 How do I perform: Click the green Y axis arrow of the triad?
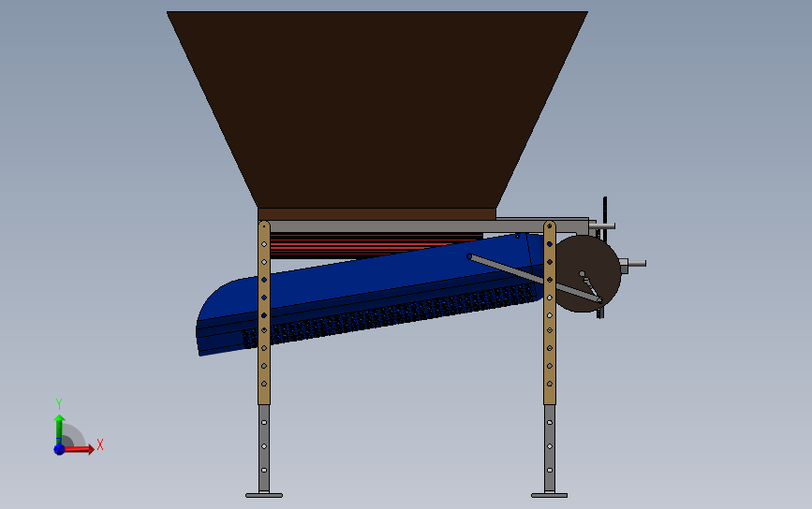pyautogui.click(x=59, y=429)
